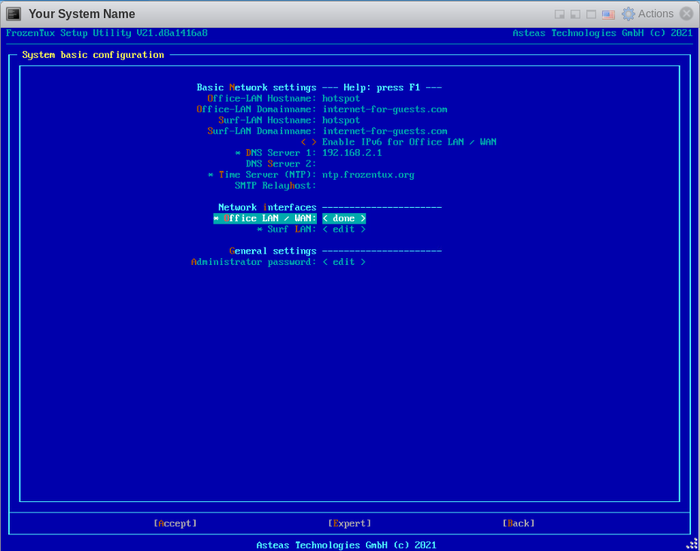Click the General settings heading
The width and height of the screenshot is (700, 551).
click(273, 251)
